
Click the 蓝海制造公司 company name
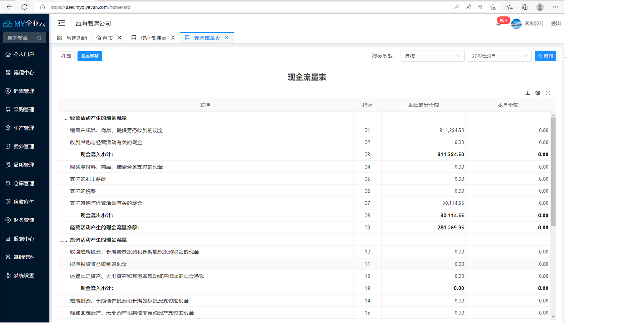(93, 23)
